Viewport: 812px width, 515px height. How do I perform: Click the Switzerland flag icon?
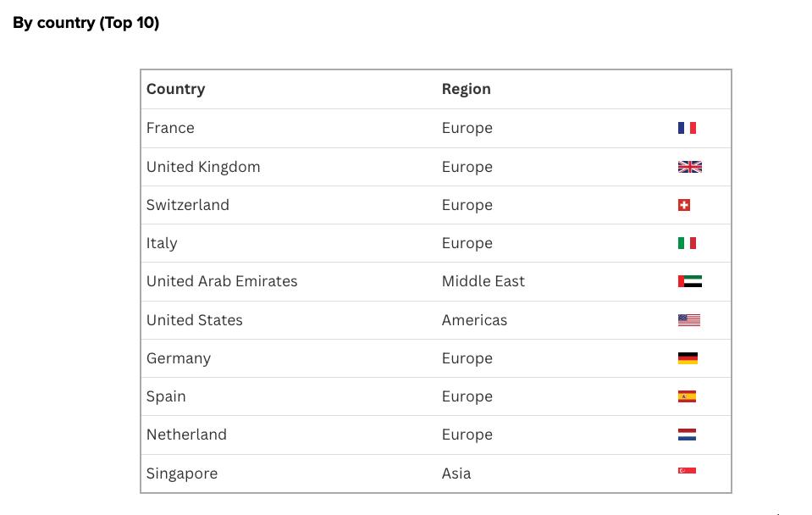click(684, 205)
